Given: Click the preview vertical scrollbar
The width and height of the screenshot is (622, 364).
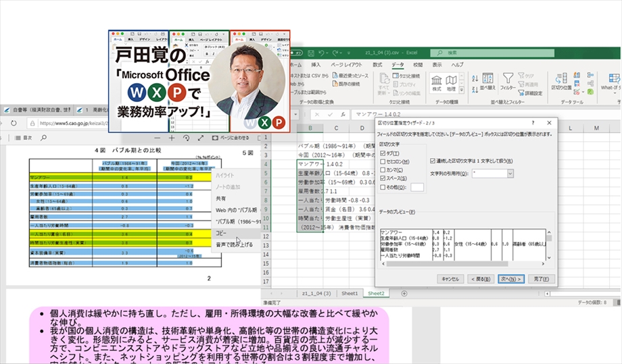Looking at the screenshot, I should click(x=549, y=244).
